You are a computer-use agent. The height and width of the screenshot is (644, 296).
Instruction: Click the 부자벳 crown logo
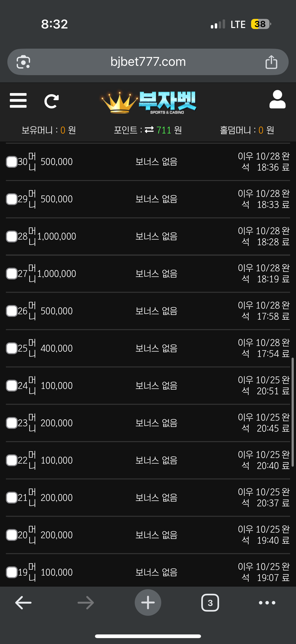pyautogui.click(x=149, y=102)
